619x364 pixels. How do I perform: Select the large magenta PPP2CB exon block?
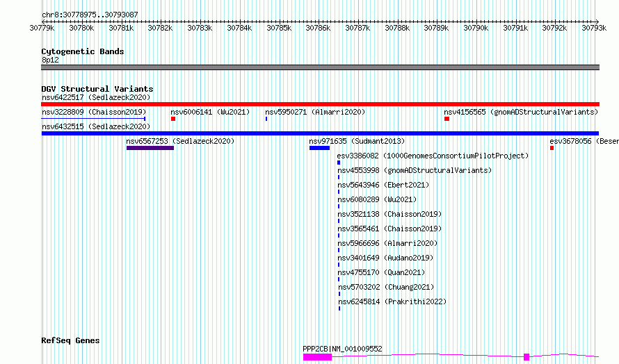[x=317, y=357]
